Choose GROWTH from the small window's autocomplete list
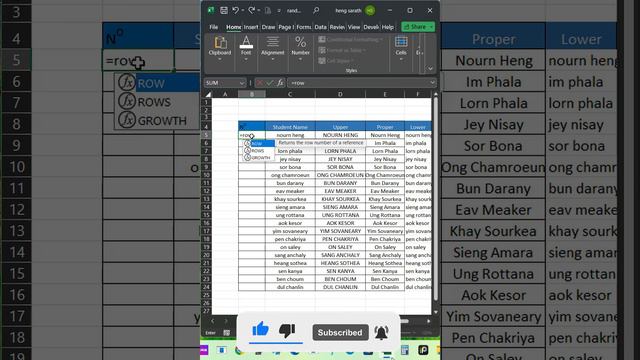 [x=259, y=158]
